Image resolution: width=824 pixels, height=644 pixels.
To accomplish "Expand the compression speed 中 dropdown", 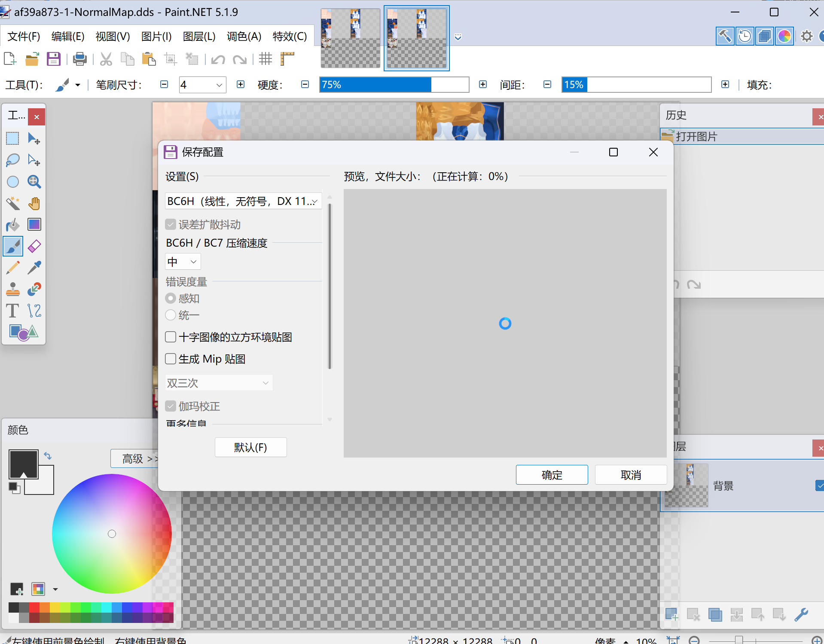I will pos(183,262).
